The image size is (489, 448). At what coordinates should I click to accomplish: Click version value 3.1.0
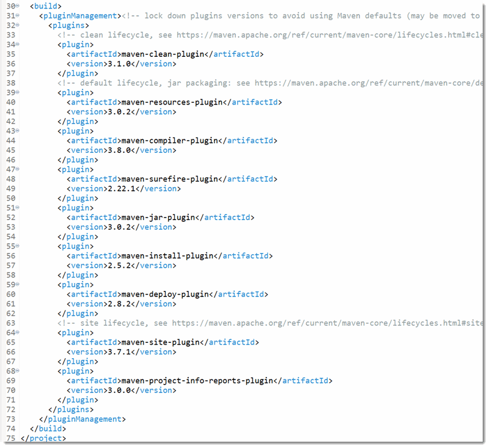point(119,64)
